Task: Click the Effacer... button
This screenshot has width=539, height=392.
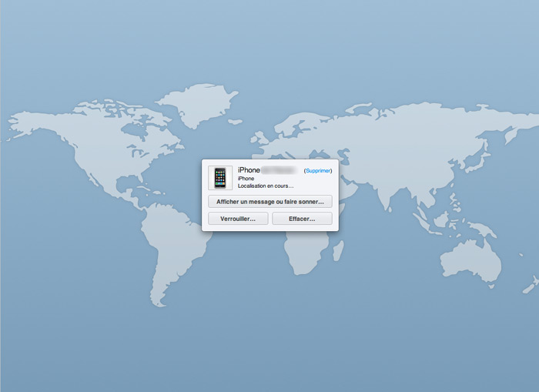Action: click(302, 219)
